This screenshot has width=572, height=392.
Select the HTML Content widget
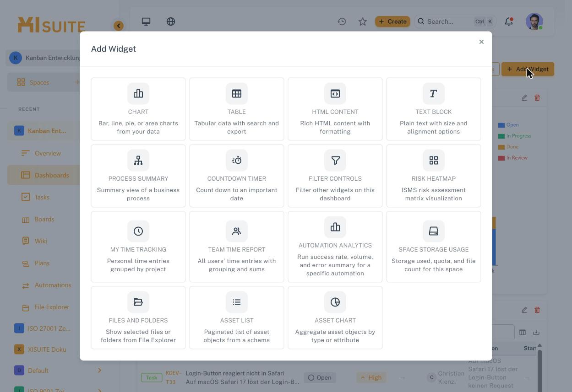click(335, 109)
